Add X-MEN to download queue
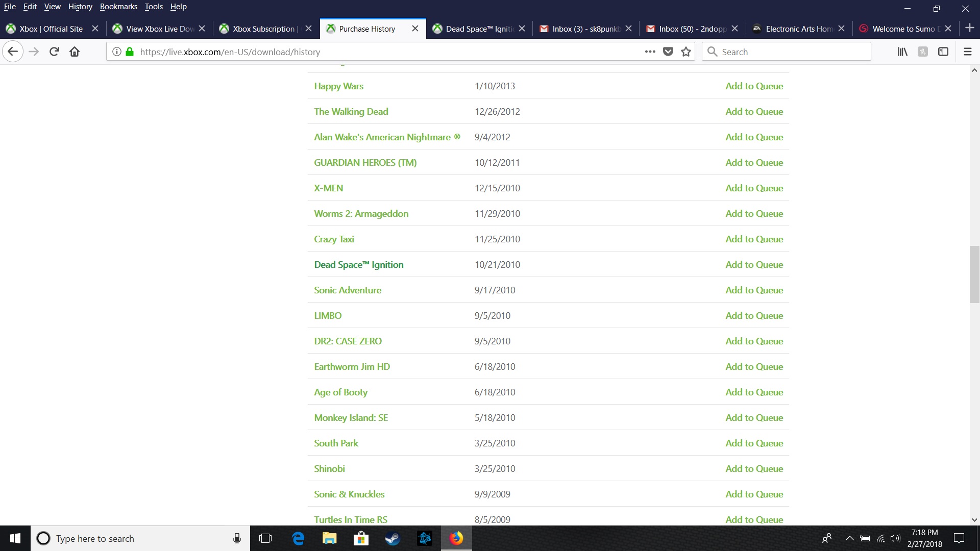 tap(754, 188)
